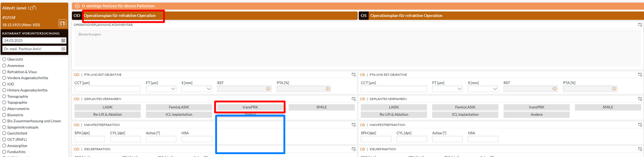Click the plus icon to add patient note
Image resolution: width=644 pixels, height=157 pixels.
click(x=77, y=6)
